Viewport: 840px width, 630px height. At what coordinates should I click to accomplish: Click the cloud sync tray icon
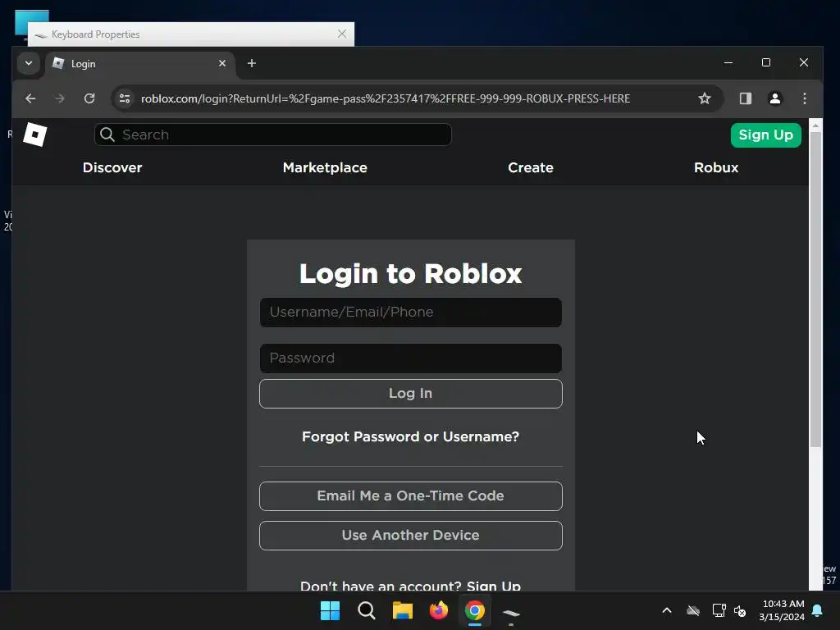tap(693, 610)
